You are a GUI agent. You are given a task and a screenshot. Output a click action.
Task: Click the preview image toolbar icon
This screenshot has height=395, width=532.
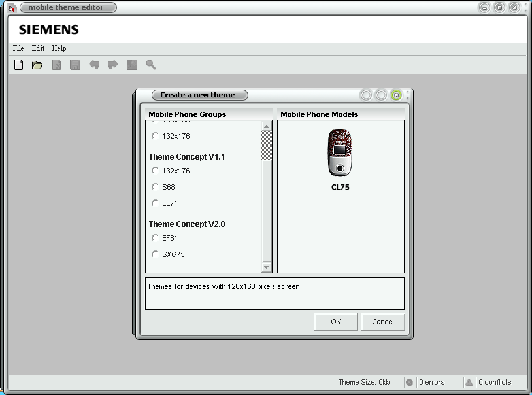coord(132,65)
